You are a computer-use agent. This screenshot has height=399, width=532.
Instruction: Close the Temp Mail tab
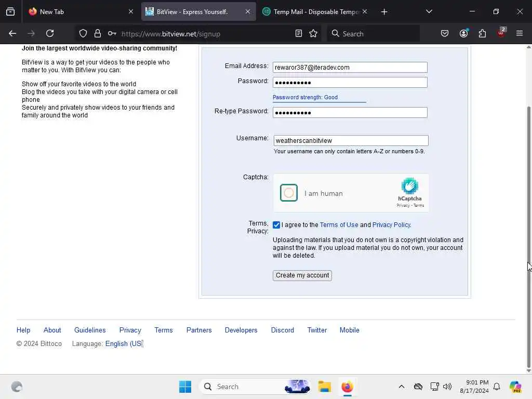point(365,12)
